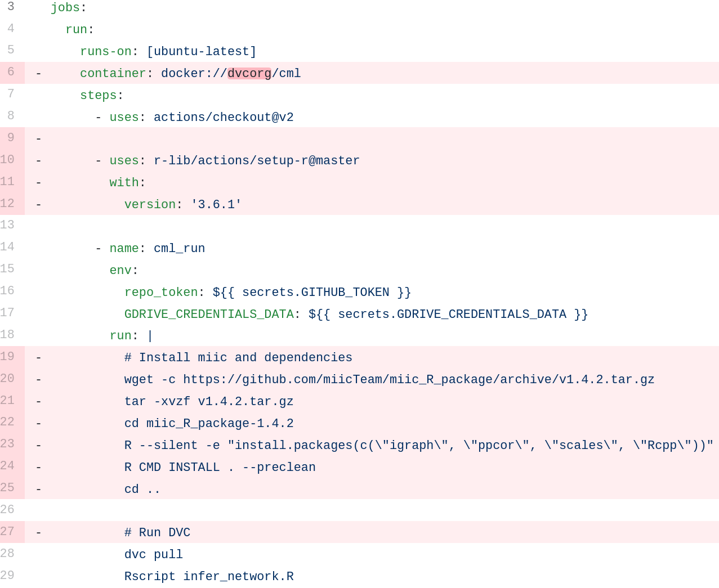Click actions/checkout@v2 text

tap(224, 118)
